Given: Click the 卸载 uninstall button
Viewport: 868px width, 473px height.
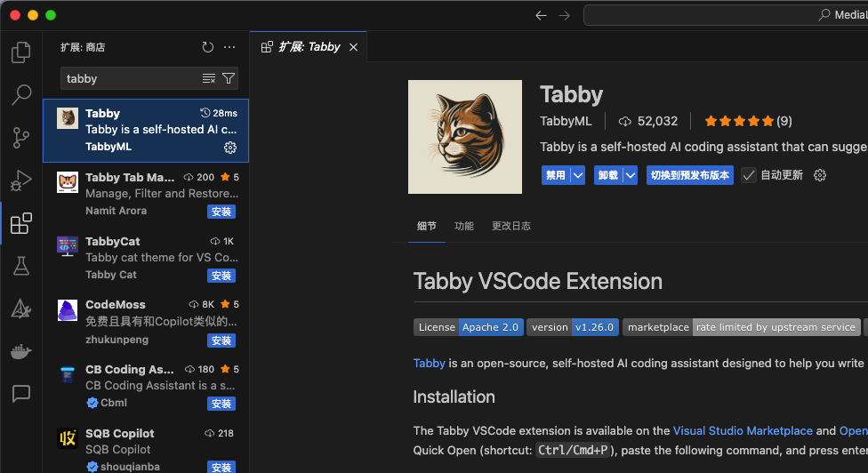Looking at the screenshot, I should 608,175.
